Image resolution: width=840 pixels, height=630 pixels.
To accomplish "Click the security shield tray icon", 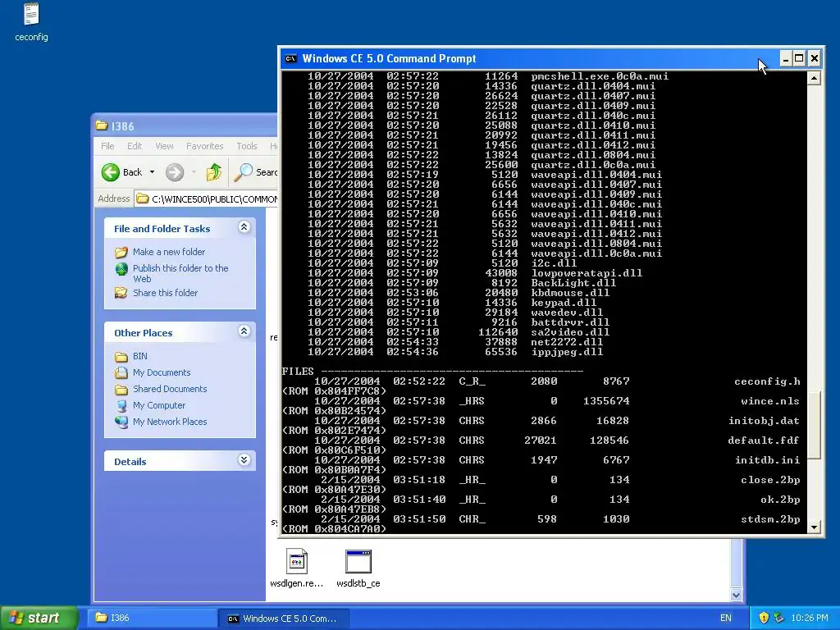I will (764, 618).
